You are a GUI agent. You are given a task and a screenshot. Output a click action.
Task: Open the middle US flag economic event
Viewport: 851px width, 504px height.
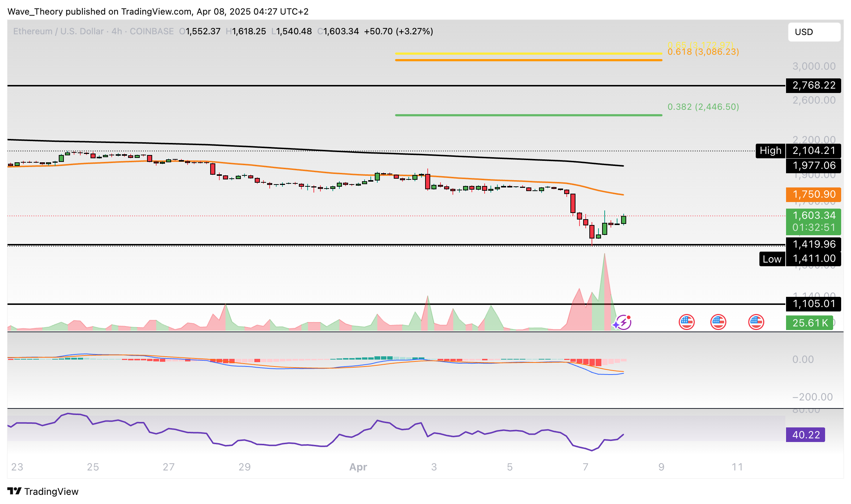click(718, 322)
